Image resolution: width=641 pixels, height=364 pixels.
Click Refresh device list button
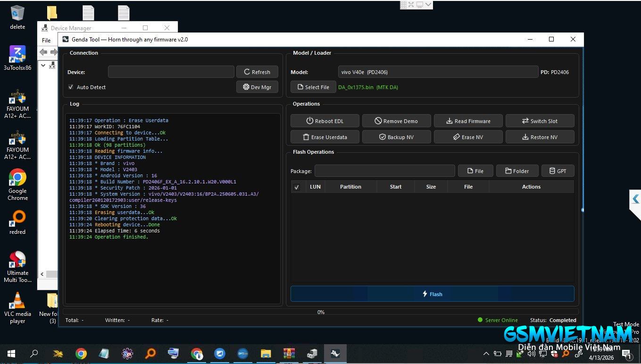tap(257, 72)
